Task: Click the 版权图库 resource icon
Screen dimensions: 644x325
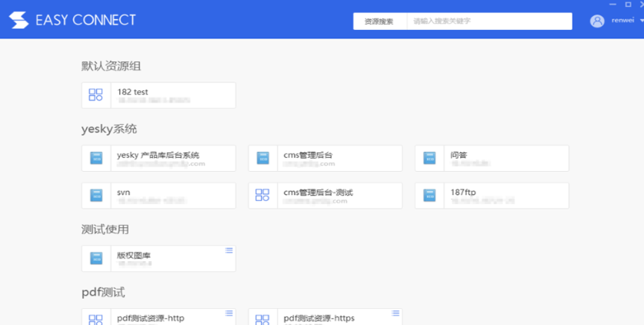Action: pos(96,258)
